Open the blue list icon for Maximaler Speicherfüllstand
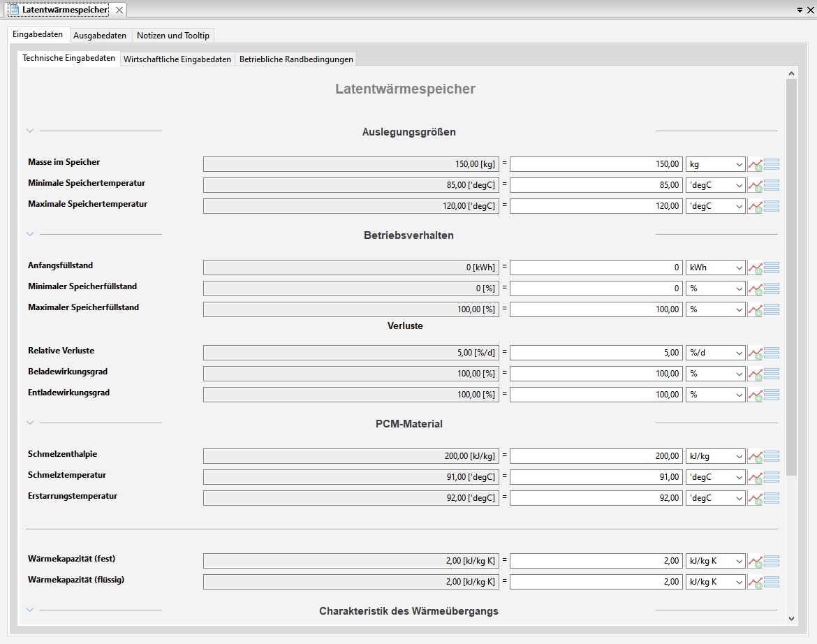 click(x=772, y=309)
